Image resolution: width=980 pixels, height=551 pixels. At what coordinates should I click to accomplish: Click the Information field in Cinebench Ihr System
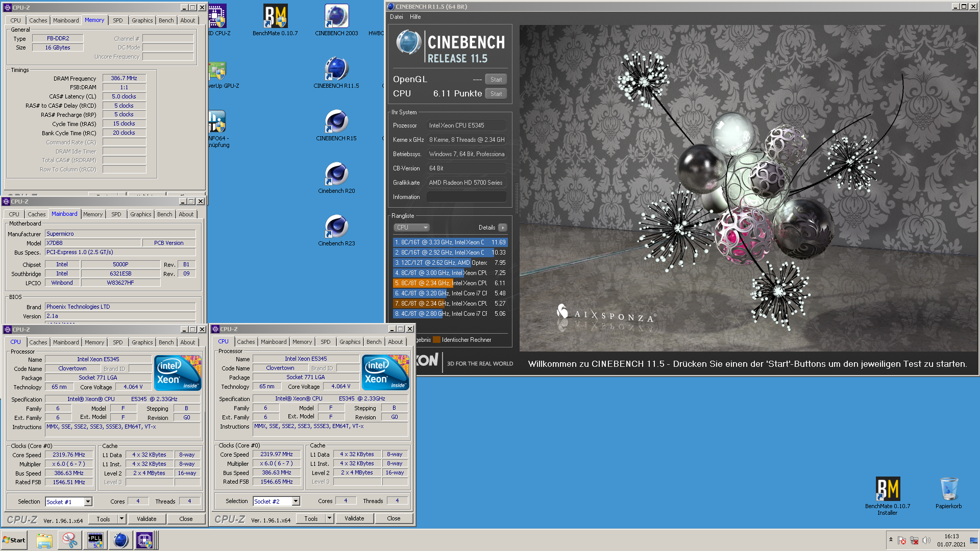(x=467, y=197)
